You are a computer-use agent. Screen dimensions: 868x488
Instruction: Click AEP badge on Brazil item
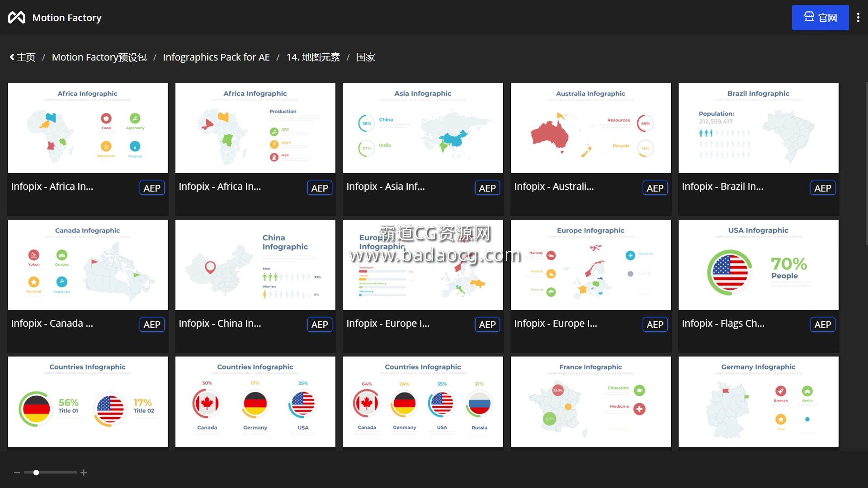(823, 188)
